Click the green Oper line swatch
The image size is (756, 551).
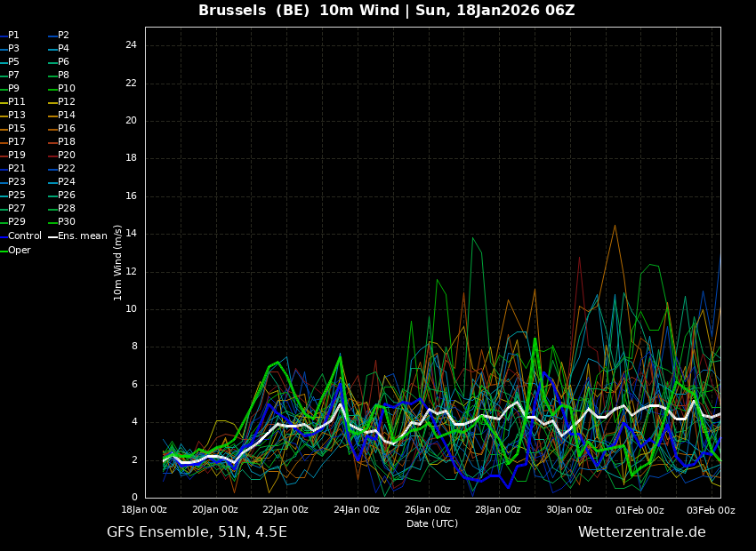pyautogui.click(x=4, y=251)
